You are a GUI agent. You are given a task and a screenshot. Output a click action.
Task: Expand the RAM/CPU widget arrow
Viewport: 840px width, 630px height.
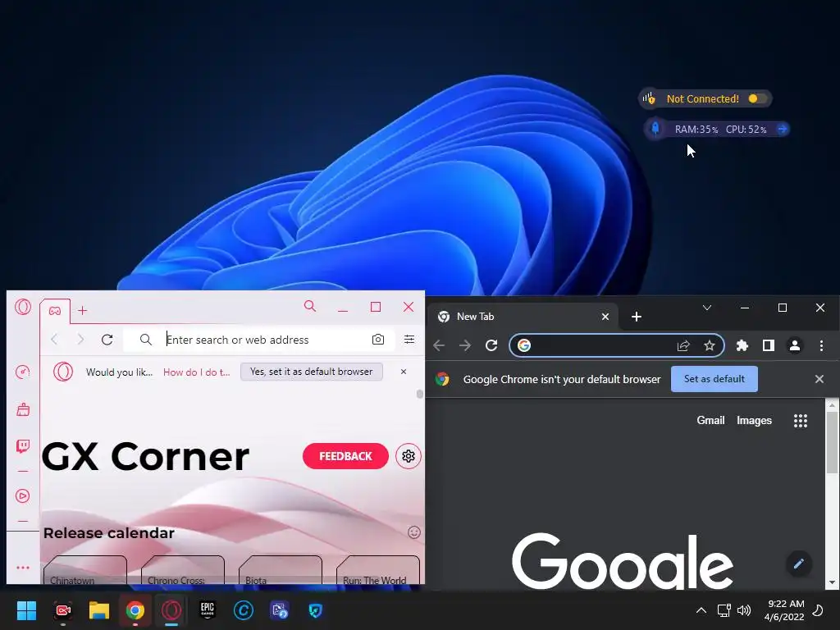pyautogui.click(x=782, y=129)
